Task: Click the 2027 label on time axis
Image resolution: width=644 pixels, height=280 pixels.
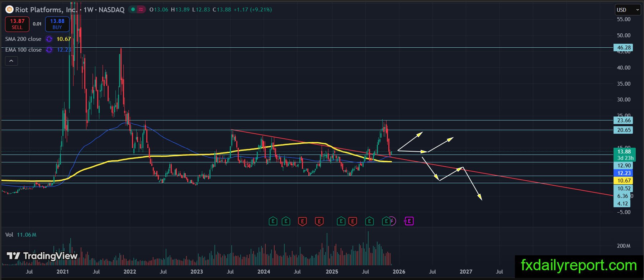Action: click(466, 272)
